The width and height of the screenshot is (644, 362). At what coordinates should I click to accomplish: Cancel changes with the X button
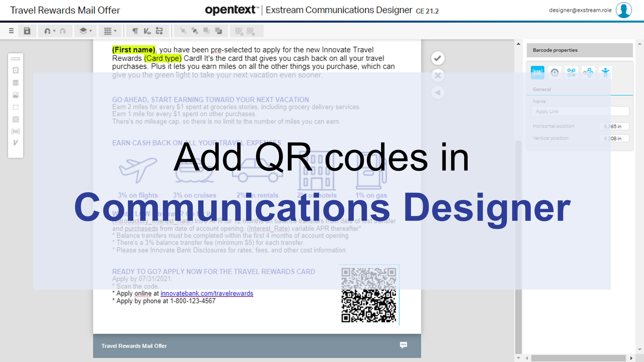(x=438, y=75)
